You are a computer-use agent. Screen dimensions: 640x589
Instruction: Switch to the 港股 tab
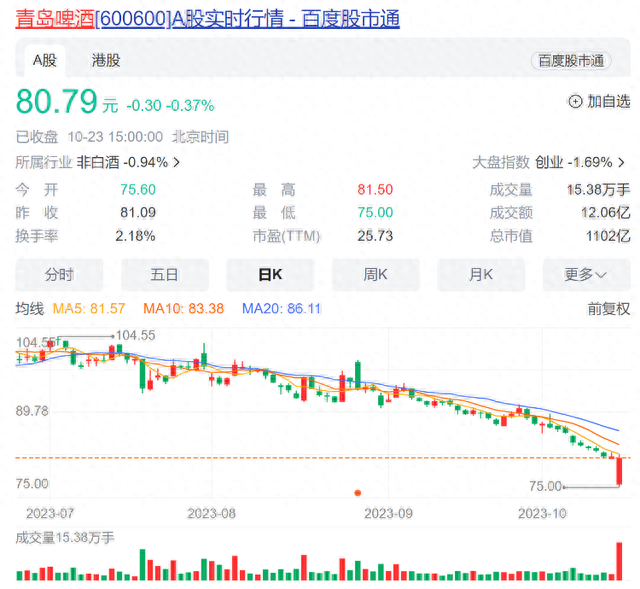coord(106,60)
